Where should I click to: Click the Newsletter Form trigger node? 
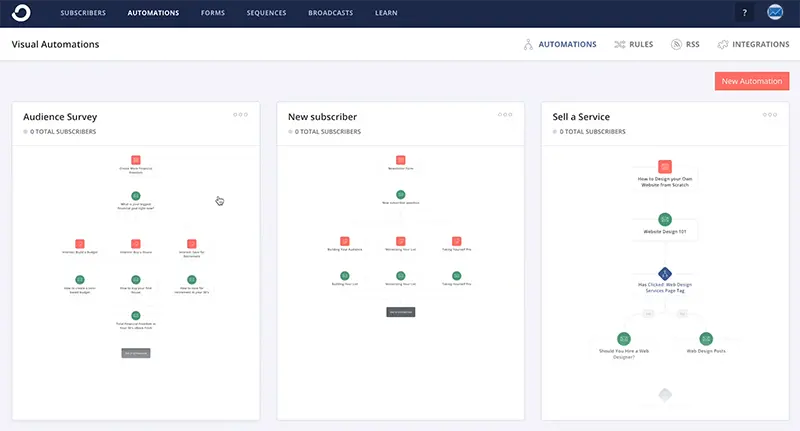pyautogui.click(x=401, y=160)
